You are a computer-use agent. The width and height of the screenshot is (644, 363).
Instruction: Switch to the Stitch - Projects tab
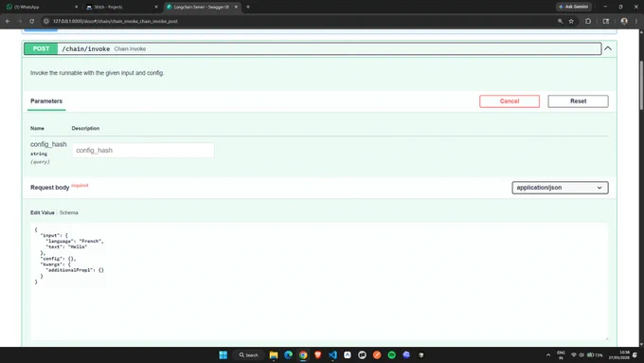point(121,7)
